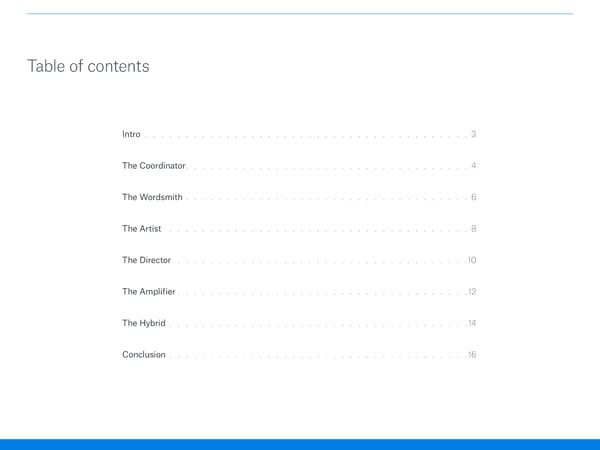Click the thin blue line at page top

point(300,14)
